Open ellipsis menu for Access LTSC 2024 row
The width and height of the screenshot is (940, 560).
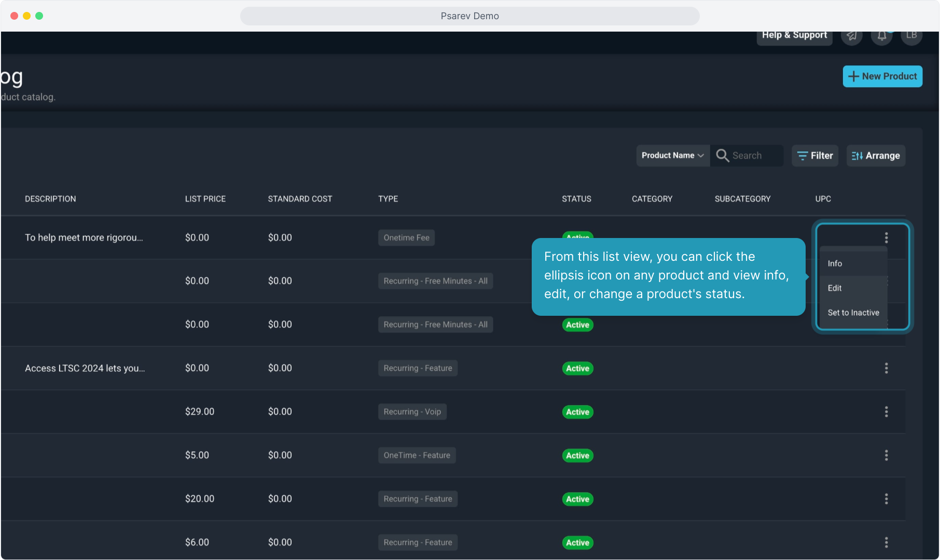pyautogui.click(x=886, y=368)
